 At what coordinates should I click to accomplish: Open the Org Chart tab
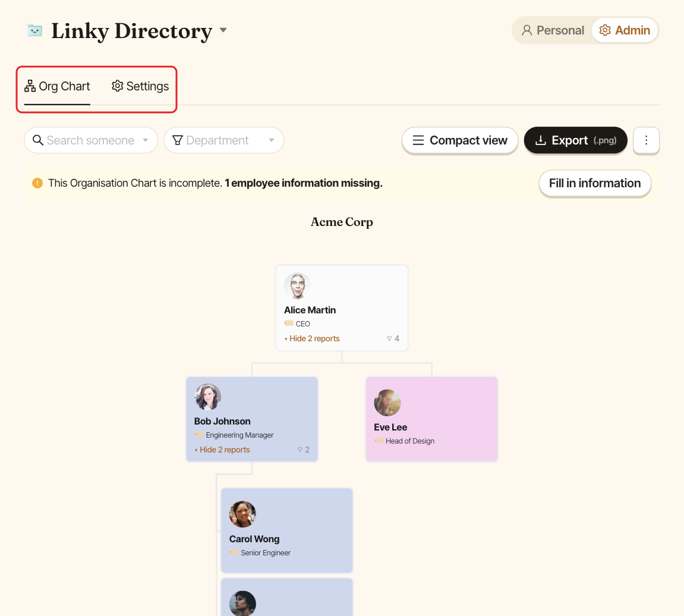click(57, 86)
